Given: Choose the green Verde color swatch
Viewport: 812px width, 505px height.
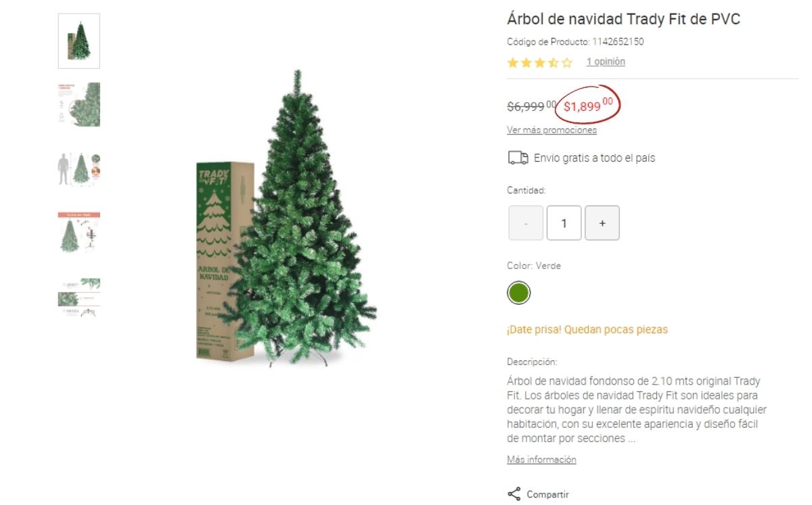Looking at the screenshot, I should [x=519, y=293].
